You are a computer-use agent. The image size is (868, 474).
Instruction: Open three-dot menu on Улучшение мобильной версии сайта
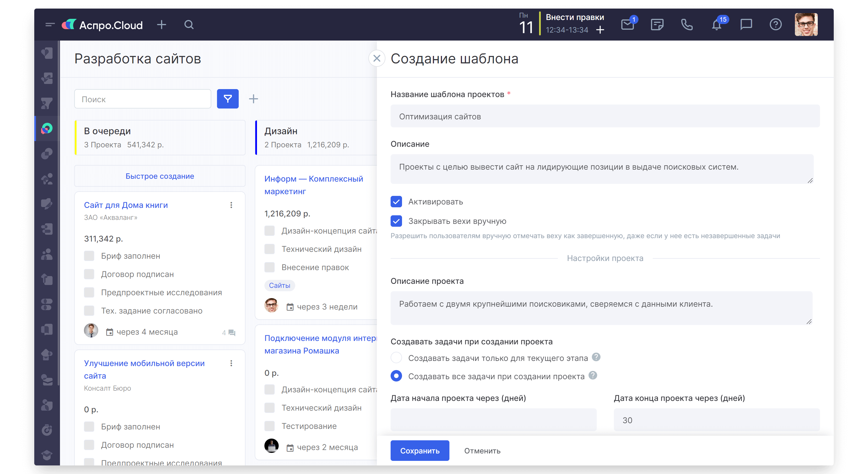tap(231, 363)
